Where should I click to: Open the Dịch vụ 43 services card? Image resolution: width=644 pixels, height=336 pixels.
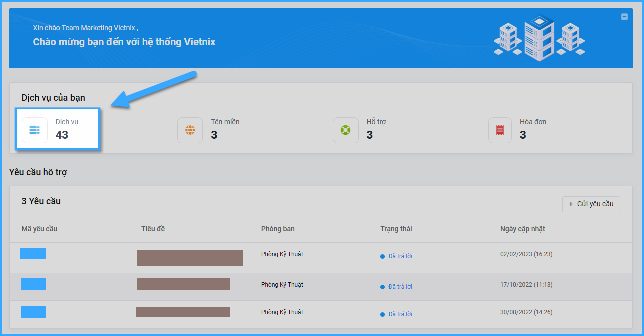point(58,129)
